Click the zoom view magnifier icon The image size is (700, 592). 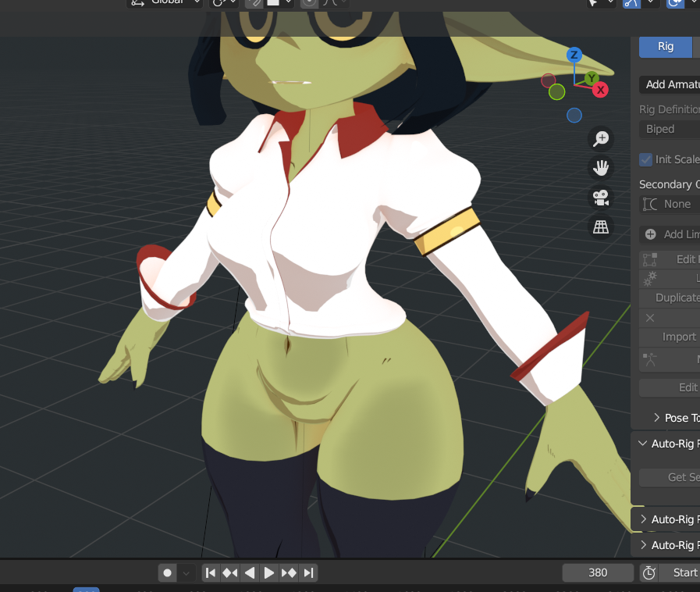(601, 138)
